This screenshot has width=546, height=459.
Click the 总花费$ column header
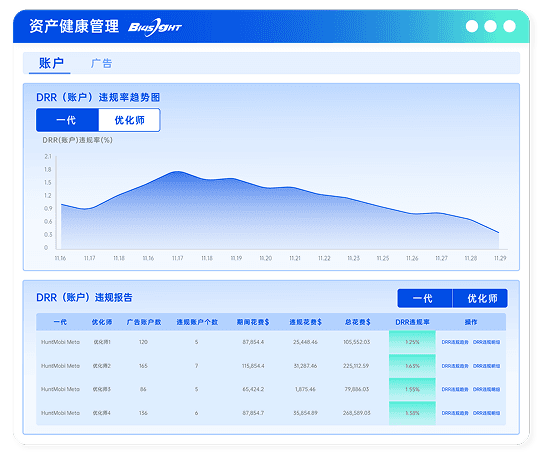pos(357,322)
